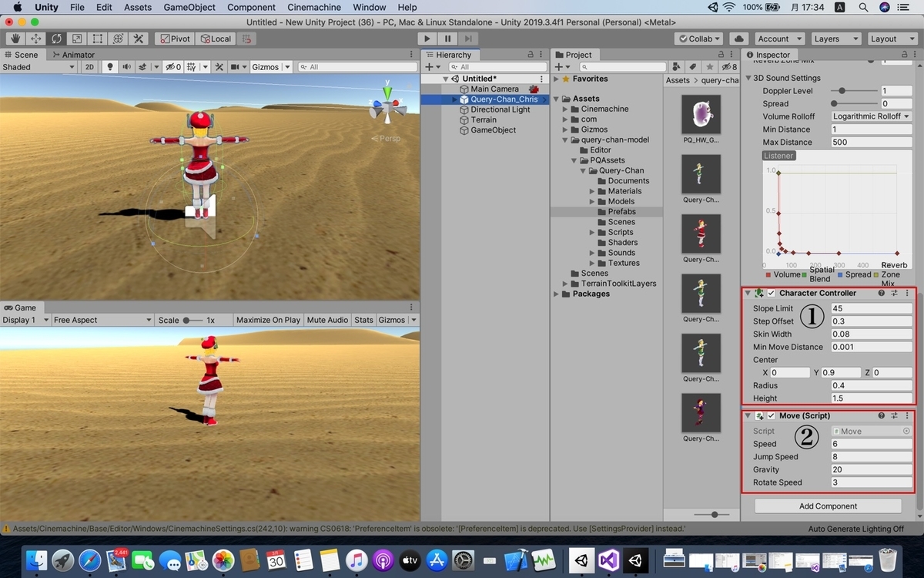Viewport: 924px width, 578px height.
Task: Toggle Mute Audio button
Action: pos(327,320)
